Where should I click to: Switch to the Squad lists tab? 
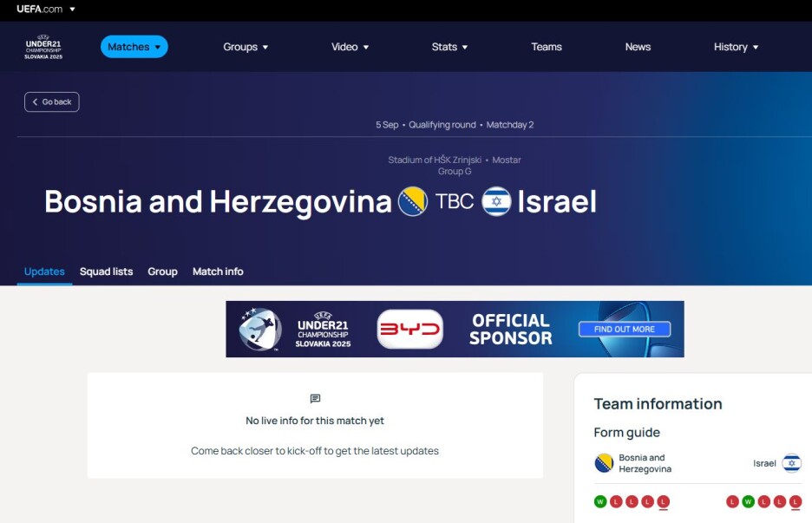[x=106, y=271]
